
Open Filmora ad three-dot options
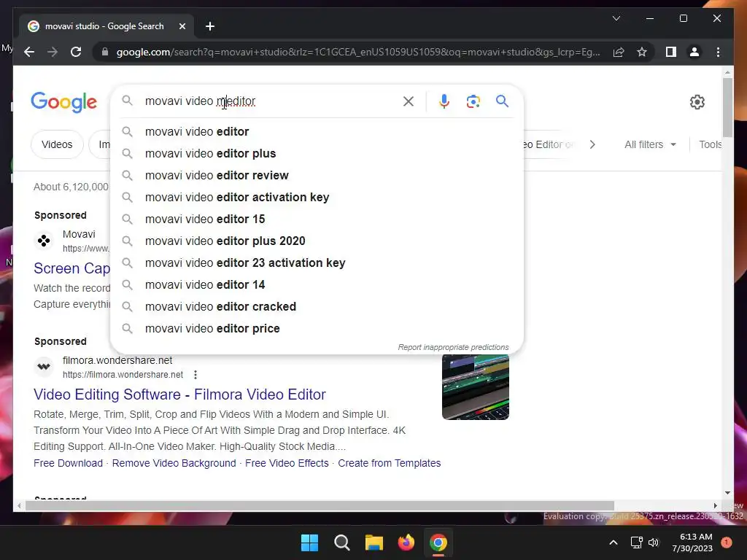click(196, 375)
